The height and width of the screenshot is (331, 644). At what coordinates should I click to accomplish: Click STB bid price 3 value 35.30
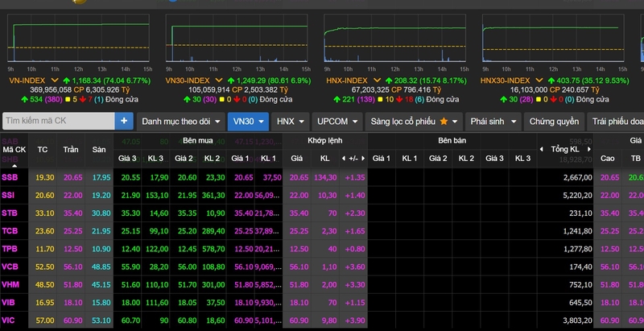click(x=130, y=213)
